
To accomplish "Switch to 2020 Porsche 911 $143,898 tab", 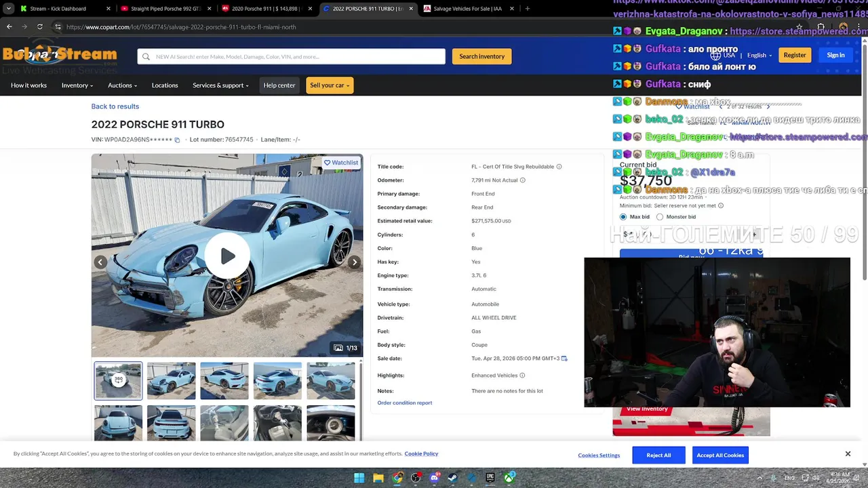I will coord(265,9).
